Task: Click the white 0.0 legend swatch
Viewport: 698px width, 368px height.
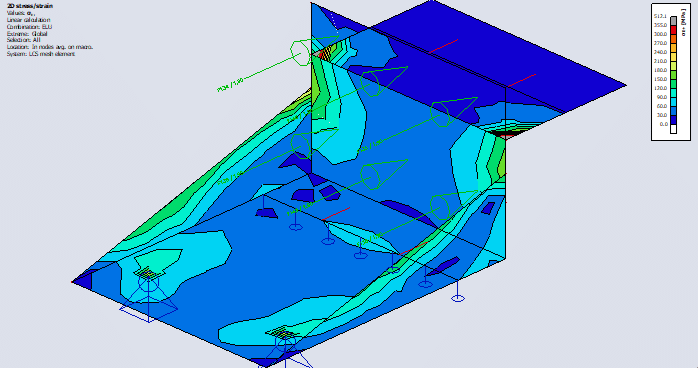Action: [x=673, y=129]
